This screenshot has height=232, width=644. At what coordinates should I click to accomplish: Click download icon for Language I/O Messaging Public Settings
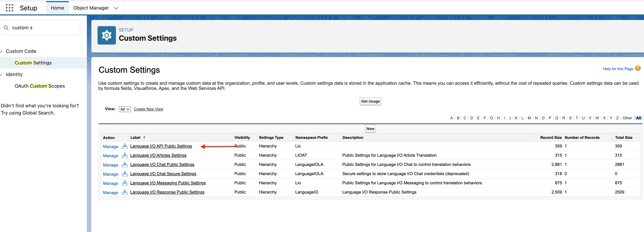point(125,183)
